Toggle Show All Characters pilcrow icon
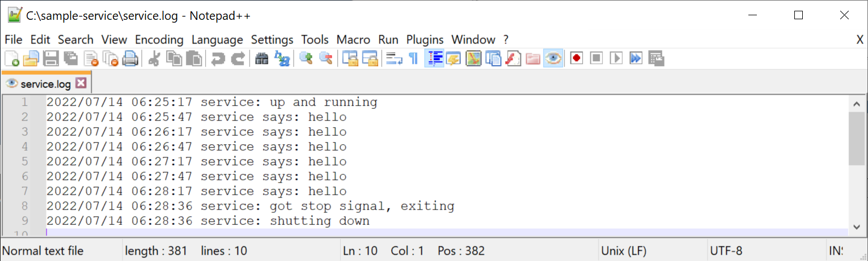The image size is (868, 261). 413,58
